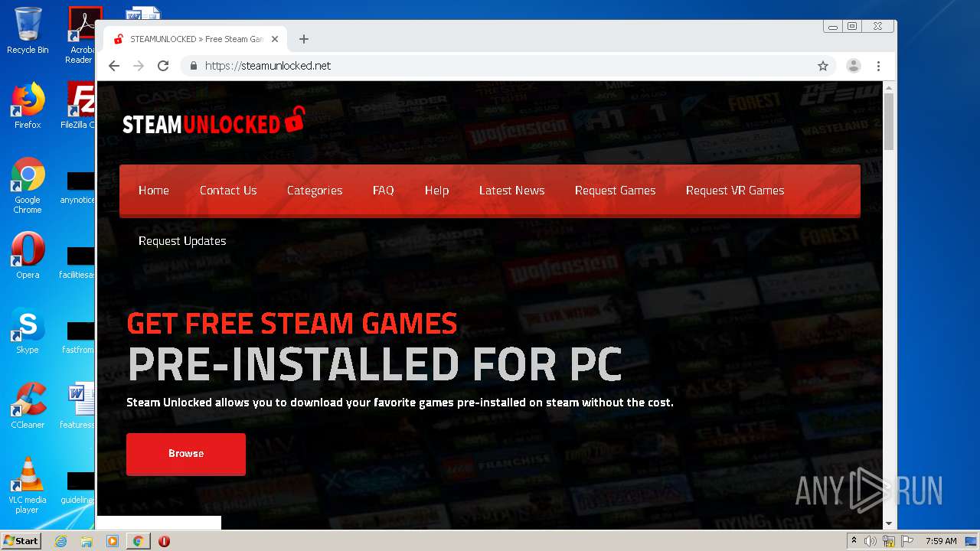Open Windows Media Player taskbar icon
The width and height of the screenshot is (980, 551).
pos(113,541)
